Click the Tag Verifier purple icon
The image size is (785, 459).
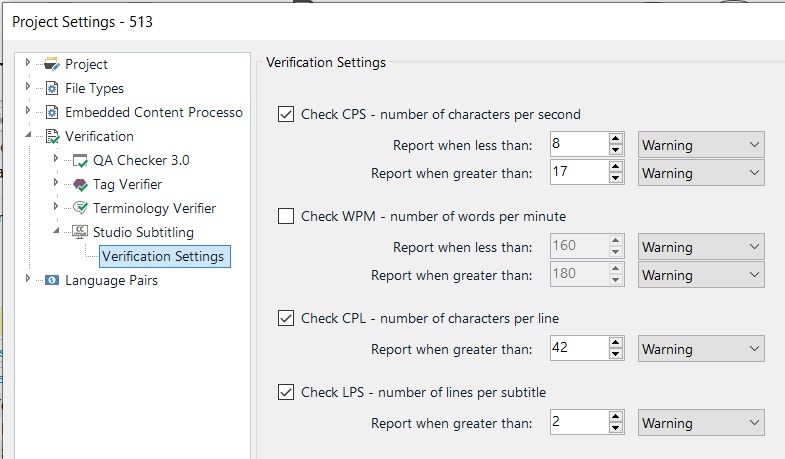click(80, 185)
